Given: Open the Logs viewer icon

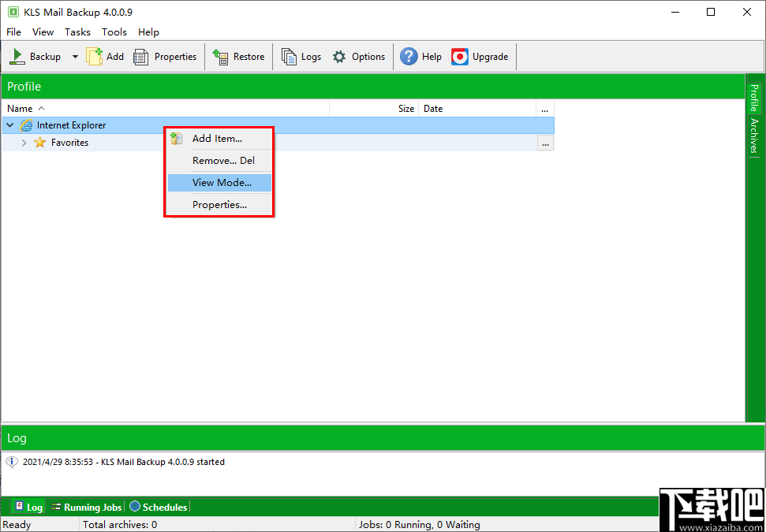Looking at the screenshot, I should pos(286,56).
